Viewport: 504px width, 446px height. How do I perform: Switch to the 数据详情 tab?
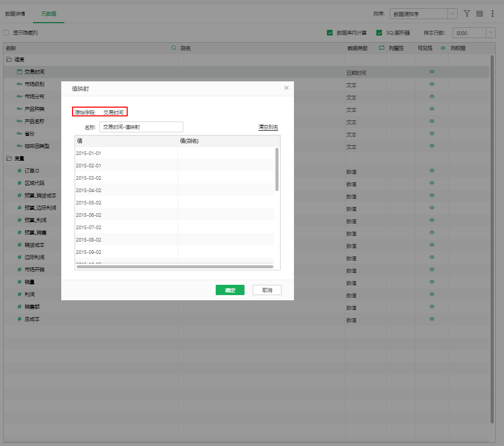click(15, 14)
